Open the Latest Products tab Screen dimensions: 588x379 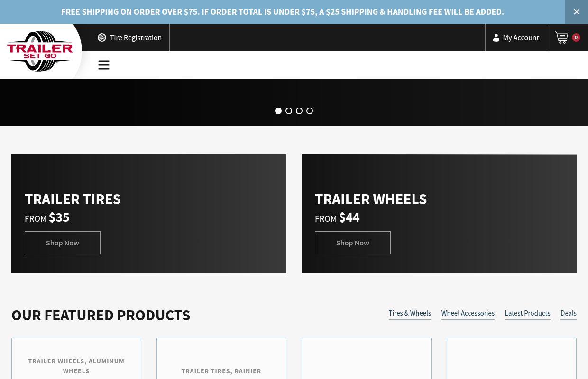tap(527, 313)
